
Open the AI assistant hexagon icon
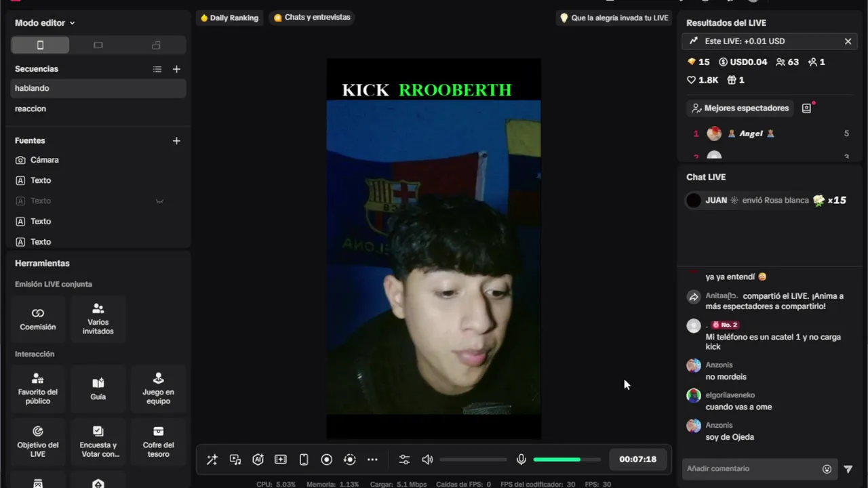click(x=258, y=460)
